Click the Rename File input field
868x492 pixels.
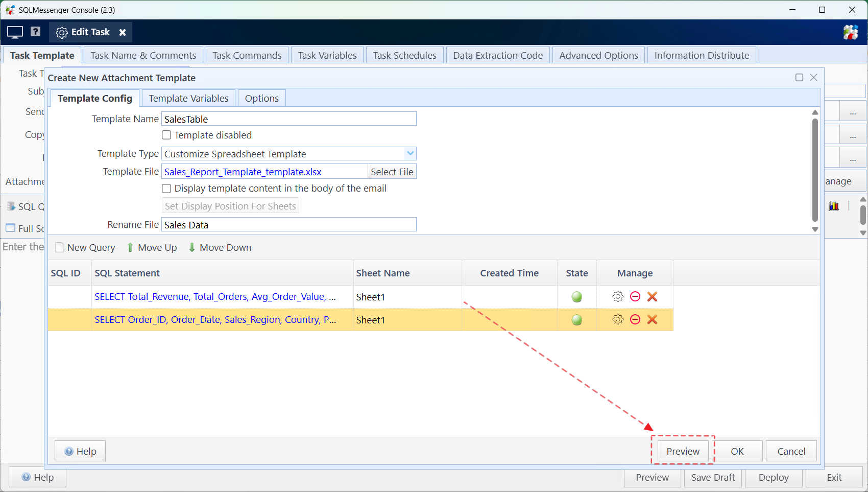point(288,225)
